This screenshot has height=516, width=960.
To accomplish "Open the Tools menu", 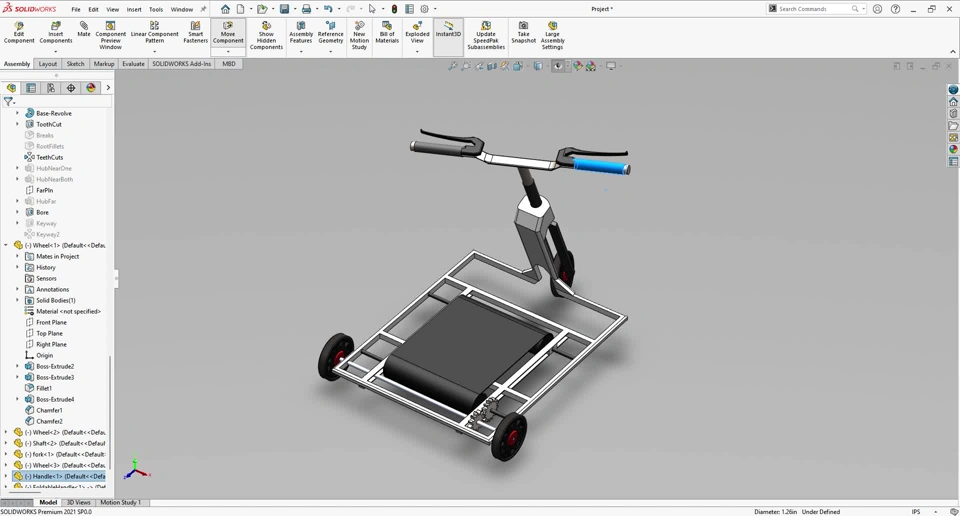I will click(156, 9).
